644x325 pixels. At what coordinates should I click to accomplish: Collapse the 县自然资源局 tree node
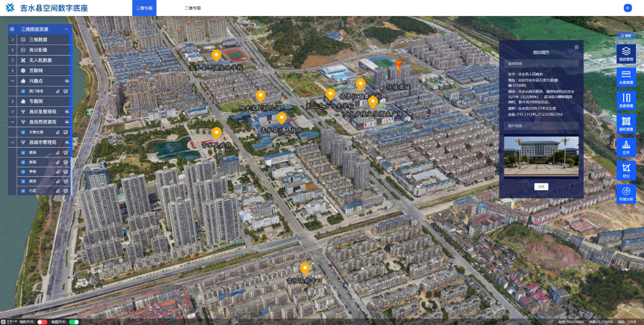[13, 122]
